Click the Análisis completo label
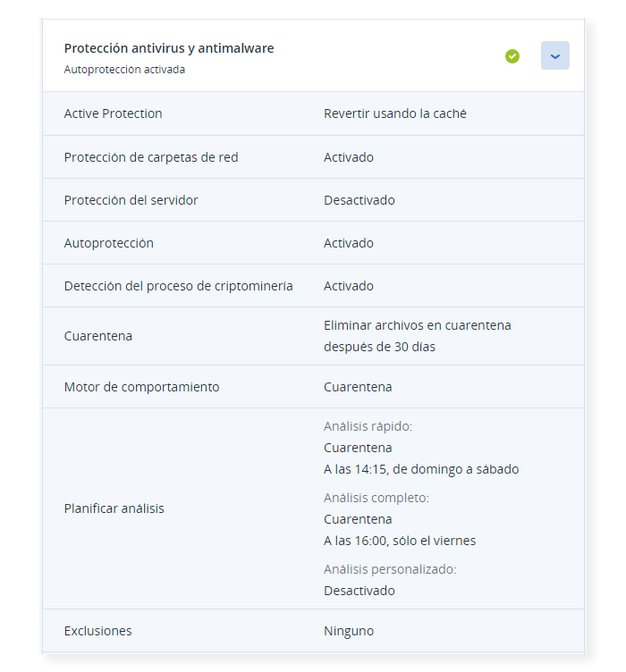The width and height of the screenshot is (626, 672). tap(376, 498)
